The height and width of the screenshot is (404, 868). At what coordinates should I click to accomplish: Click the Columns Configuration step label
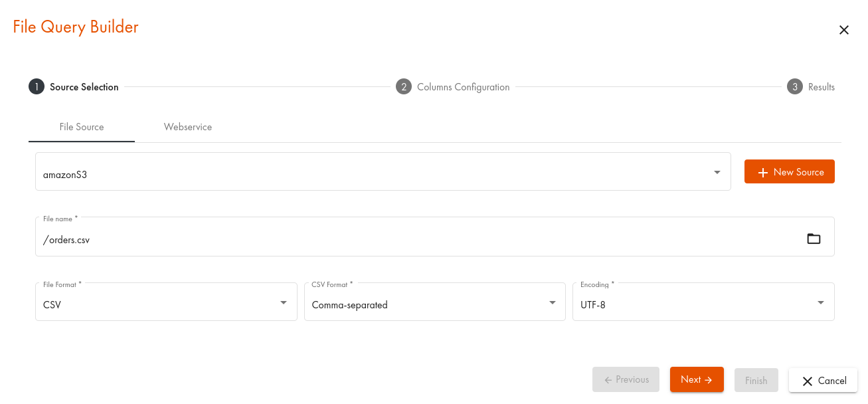(463, 87)
